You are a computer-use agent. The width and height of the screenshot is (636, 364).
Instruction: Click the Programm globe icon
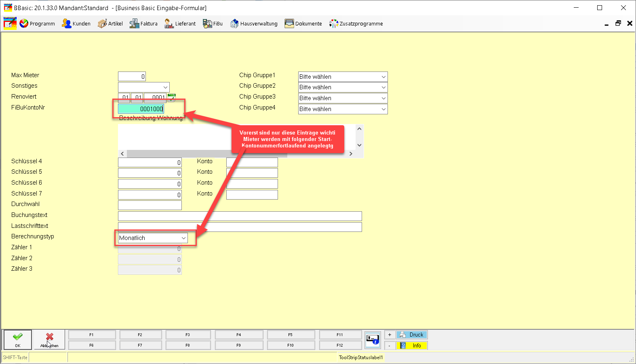coord(24,23)
